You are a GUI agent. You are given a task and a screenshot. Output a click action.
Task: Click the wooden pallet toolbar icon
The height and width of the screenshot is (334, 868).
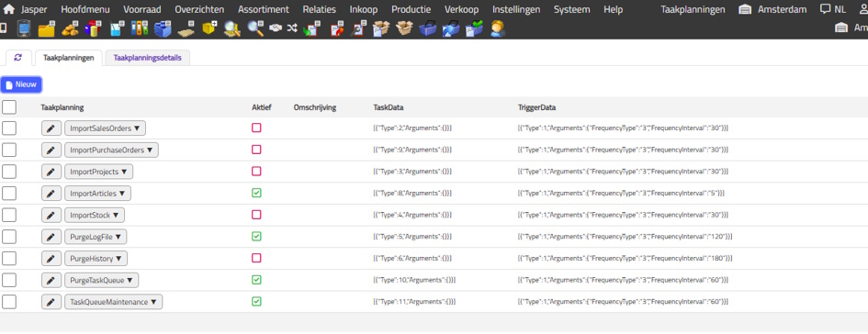coord(186,28)
